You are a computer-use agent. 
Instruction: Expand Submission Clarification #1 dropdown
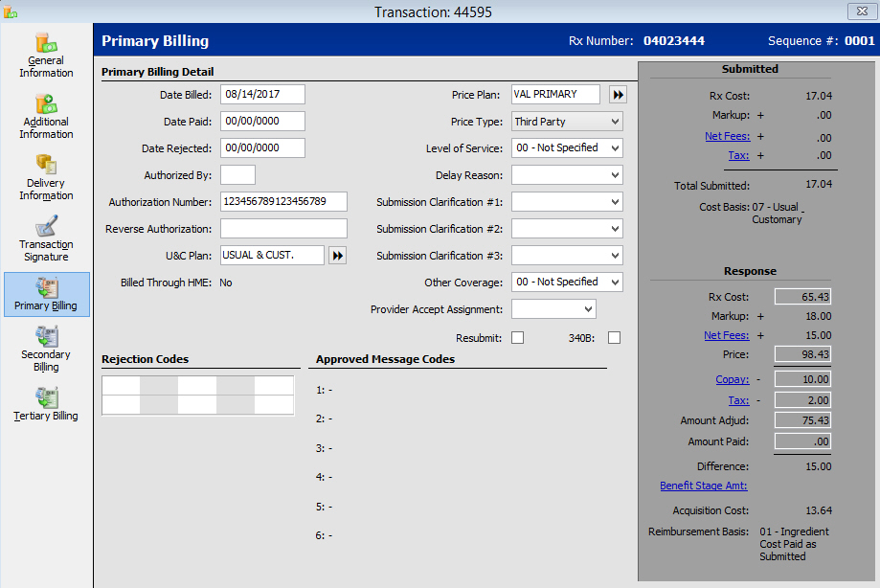click(x=613, y=201)
